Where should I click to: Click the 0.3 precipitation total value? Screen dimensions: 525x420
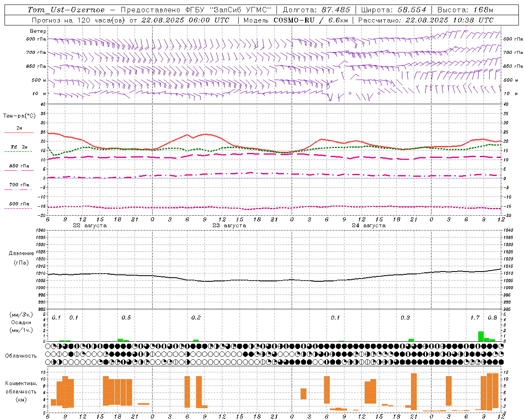405,318
